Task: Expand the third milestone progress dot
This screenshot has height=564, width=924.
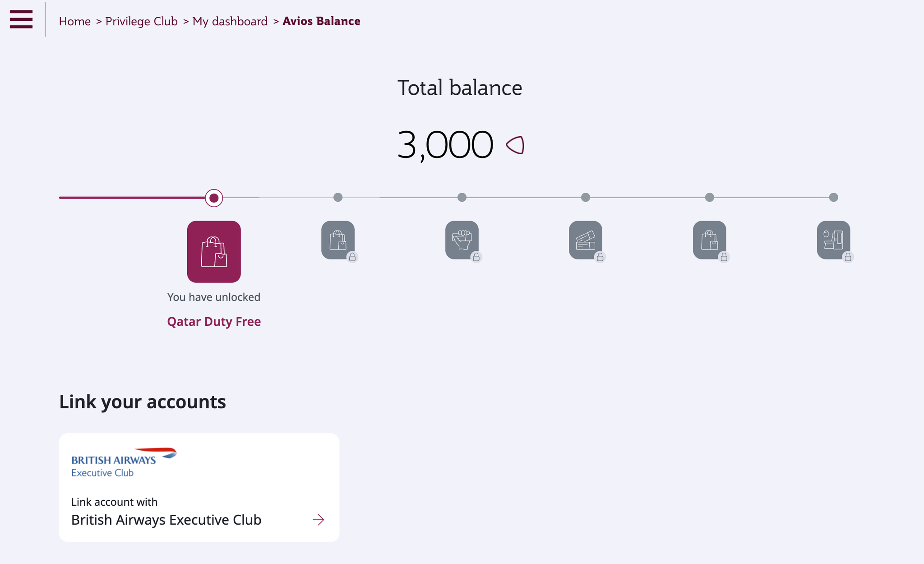Action: [x=461, y=197]
